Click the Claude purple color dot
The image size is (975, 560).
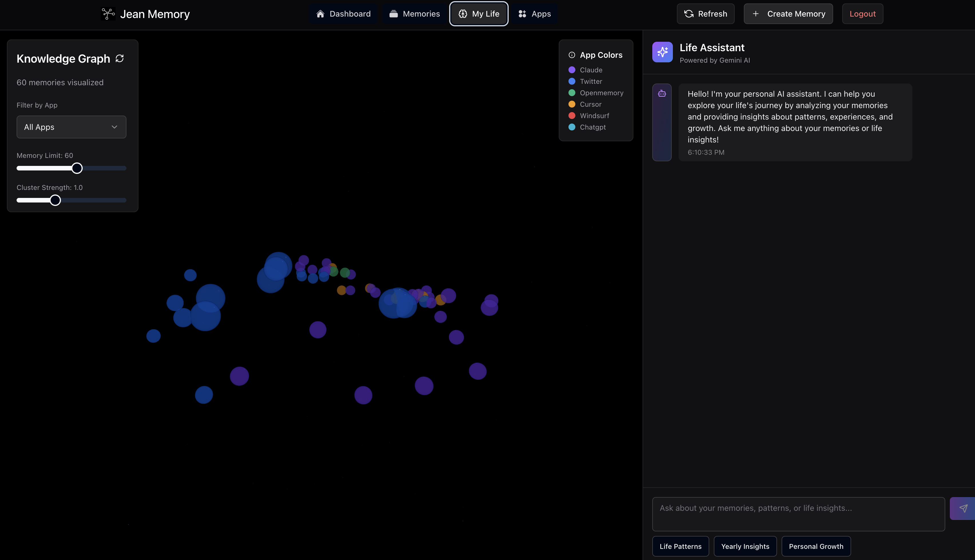[572, 70]
